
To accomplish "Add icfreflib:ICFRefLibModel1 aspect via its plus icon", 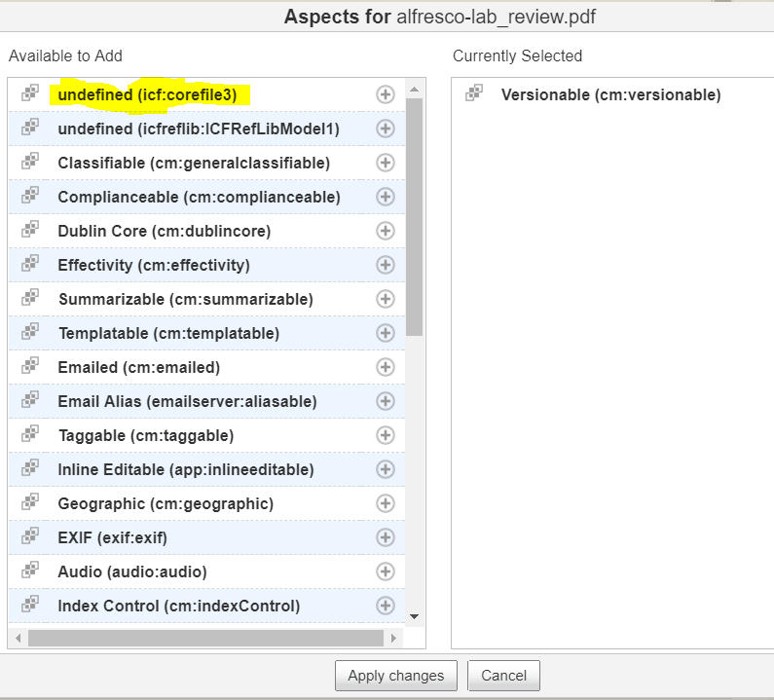I will 385,129.
